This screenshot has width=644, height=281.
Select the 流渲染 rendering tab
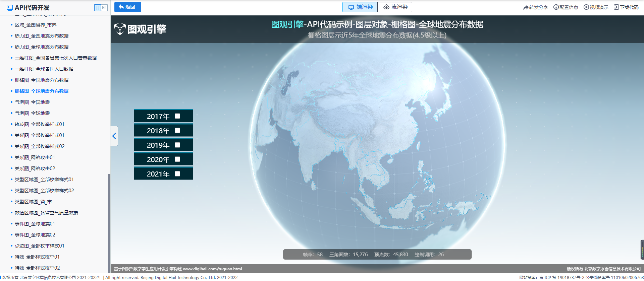point(395,7)
